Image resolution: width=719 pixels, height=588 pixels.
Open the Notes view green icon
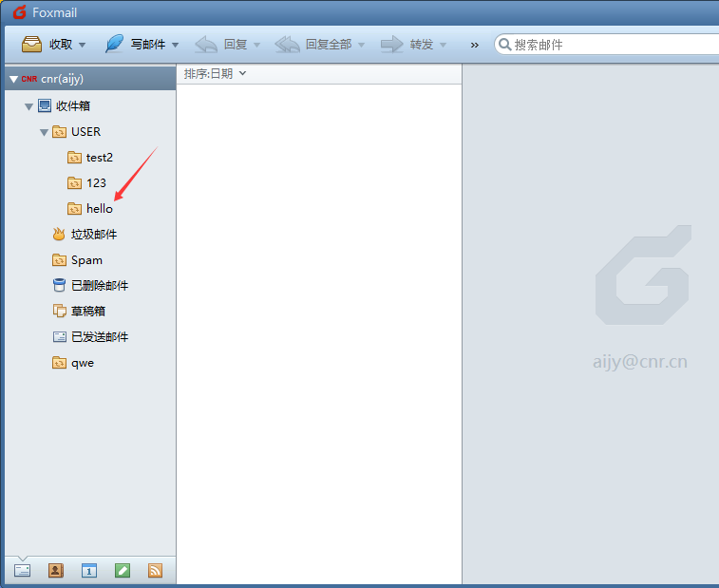(x=123, y=571)
